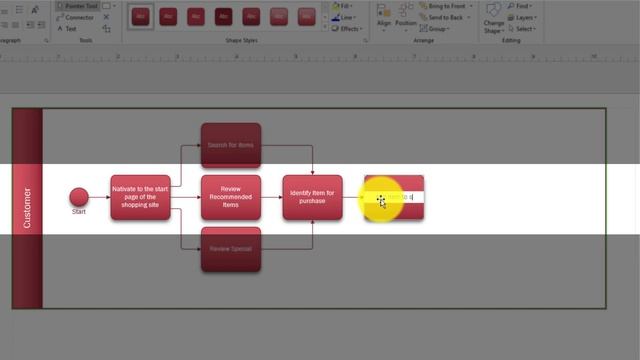
Task: Select the 'Identify item for purchase' shape
Action: pos(313,197)
